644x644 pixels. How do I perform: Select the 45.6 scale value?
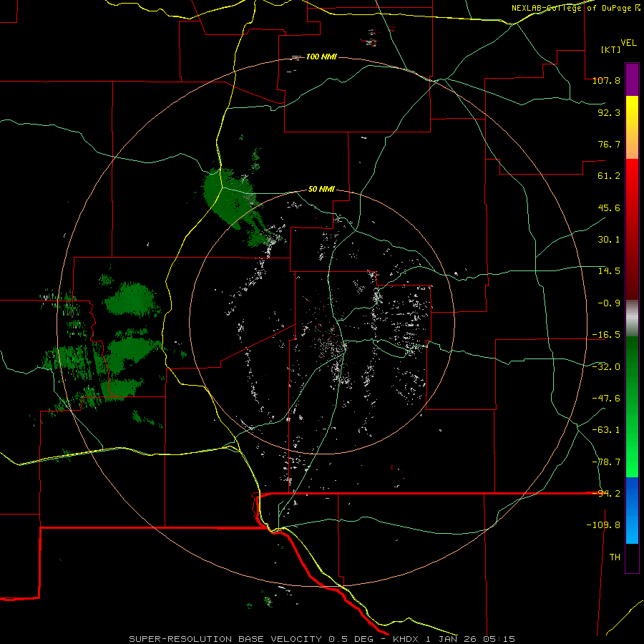click(x=609, y=208)
